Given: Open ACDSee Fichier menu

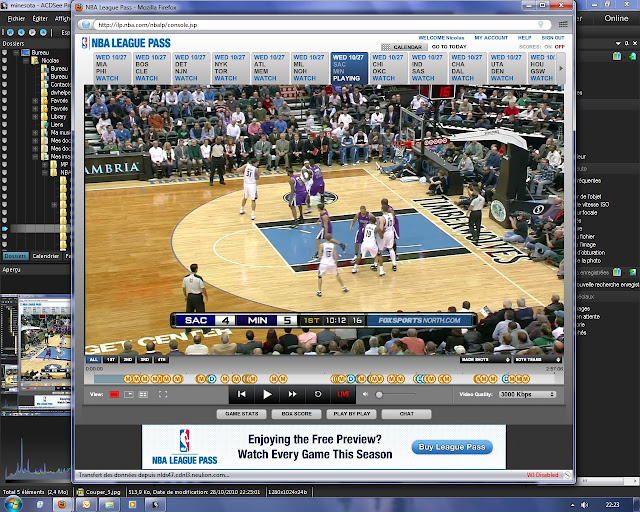Looking at the screenshot, I should 16,19.
